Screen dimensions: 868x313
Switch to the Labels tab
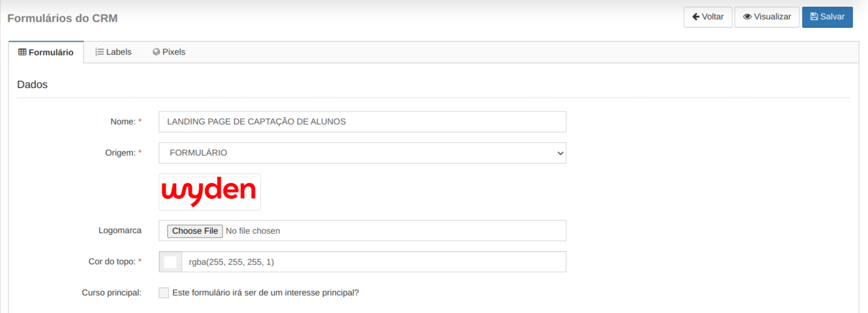(114, 52)
